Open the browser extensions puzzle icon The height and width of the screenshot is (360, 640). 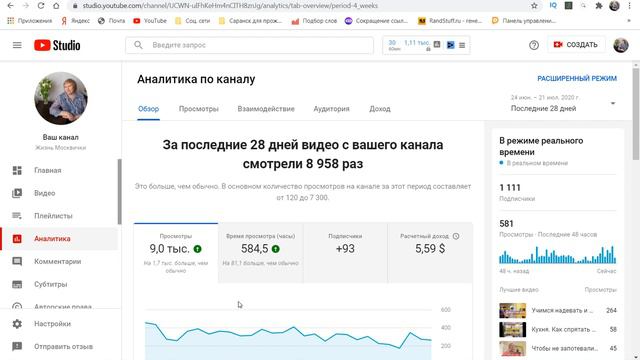coord(599,6)
